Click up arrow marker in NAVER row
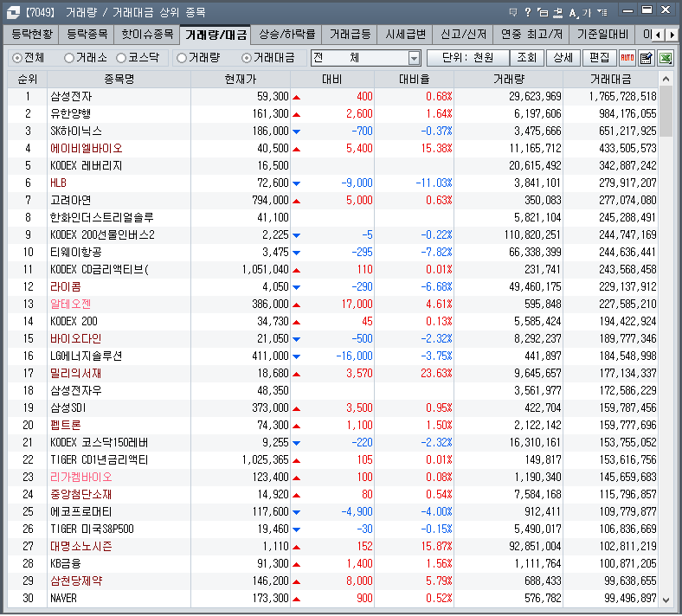 [297, 599]
